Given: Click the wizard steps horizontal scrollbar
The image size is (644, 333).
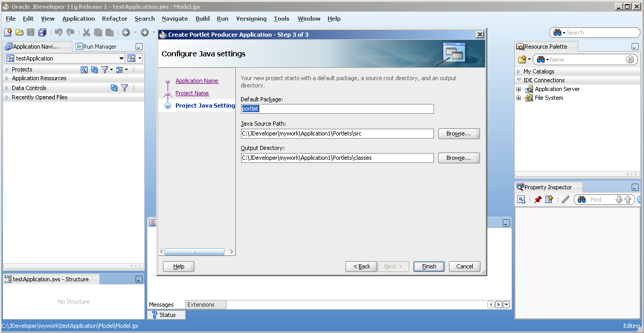Looking at the screenshot, I should coord(197,252).
